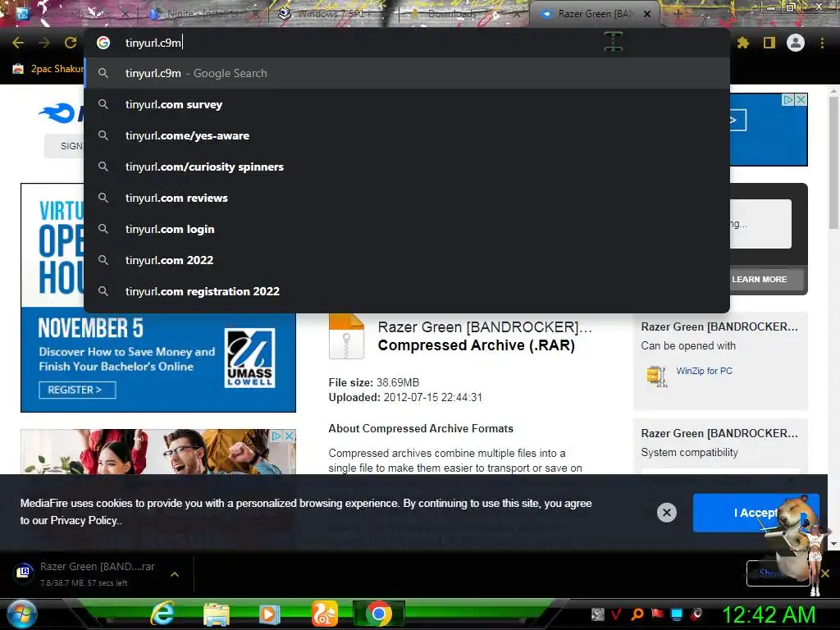Open Windows Explorer folder from taskbar
Image resolution: width=840 pixels, height=630 pixels.
217,614
